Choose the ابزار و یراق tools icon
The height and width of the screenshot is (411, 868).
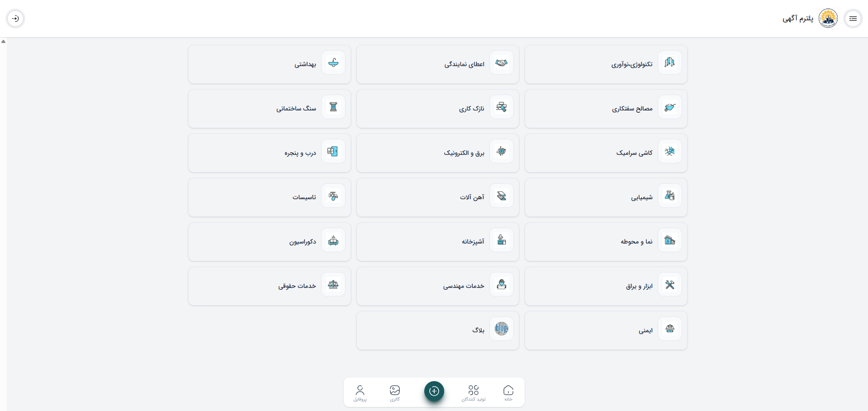669,284
